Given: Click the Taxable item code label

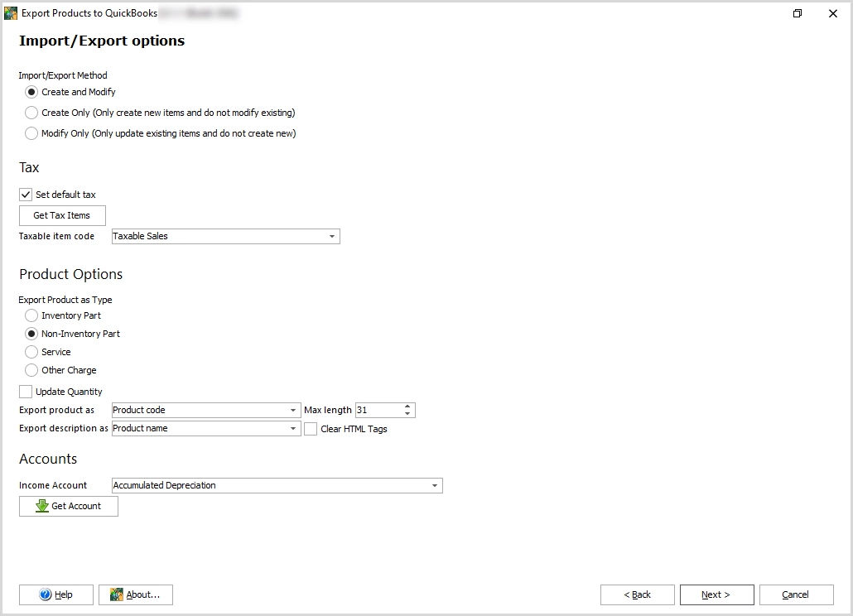Looking at the screenshot, I should [x=56, y=236].
